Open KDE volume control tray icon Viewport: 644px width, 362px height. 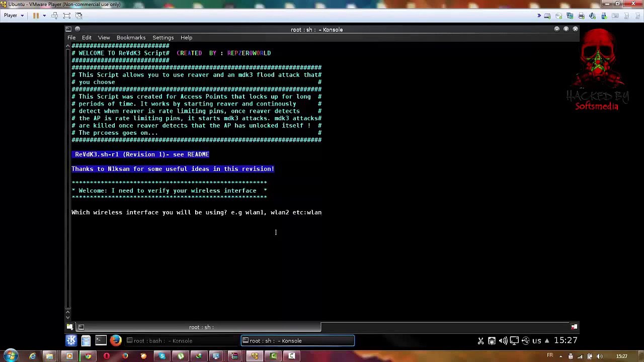pos(503,341)
